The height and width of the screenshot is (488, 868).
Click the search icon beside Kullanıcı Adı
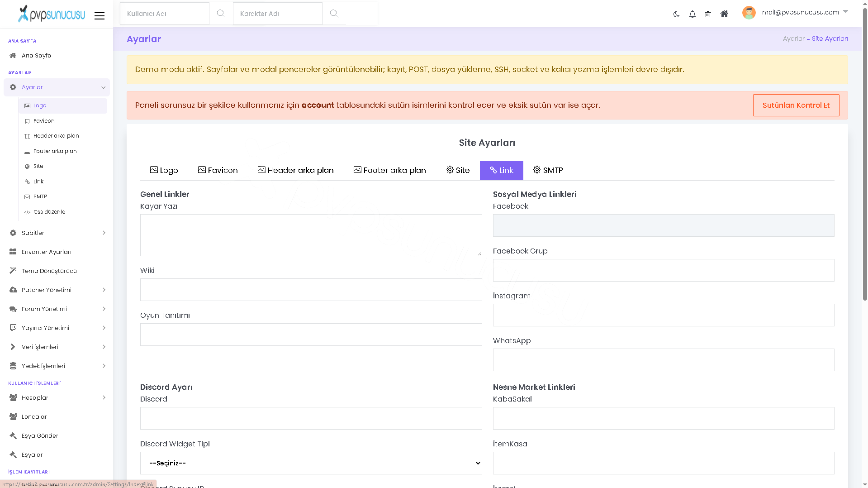(x=221, y=14)
